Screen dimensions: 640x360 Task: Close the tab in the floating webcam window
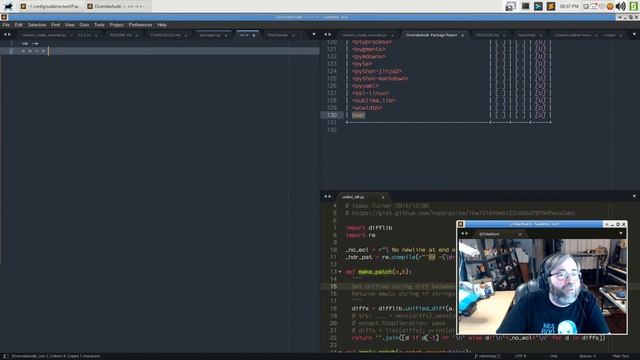click(x=520, y=234)
